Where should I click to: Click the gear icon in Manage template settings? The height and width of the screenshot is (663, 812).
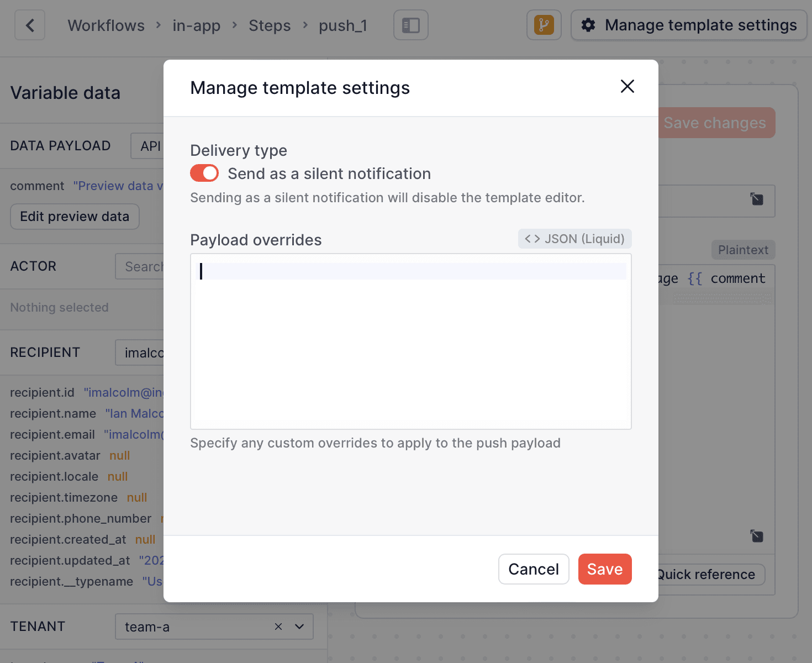589,25
